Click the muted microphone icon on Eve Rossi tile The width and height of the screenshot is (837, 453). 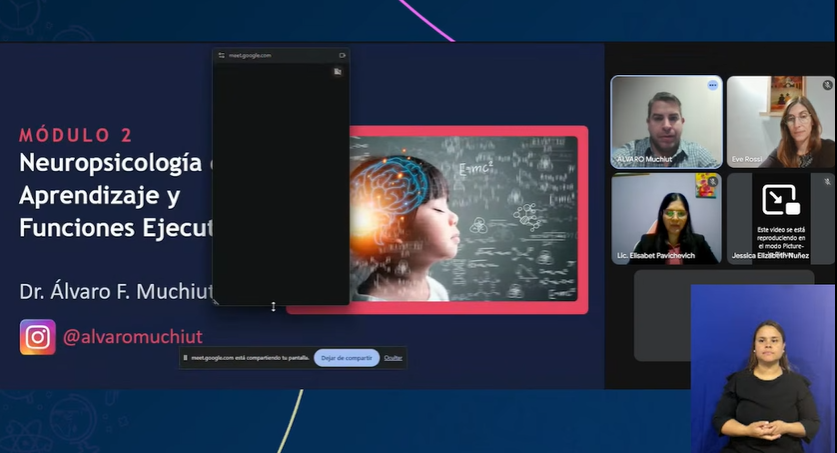(x=827, y=85)
